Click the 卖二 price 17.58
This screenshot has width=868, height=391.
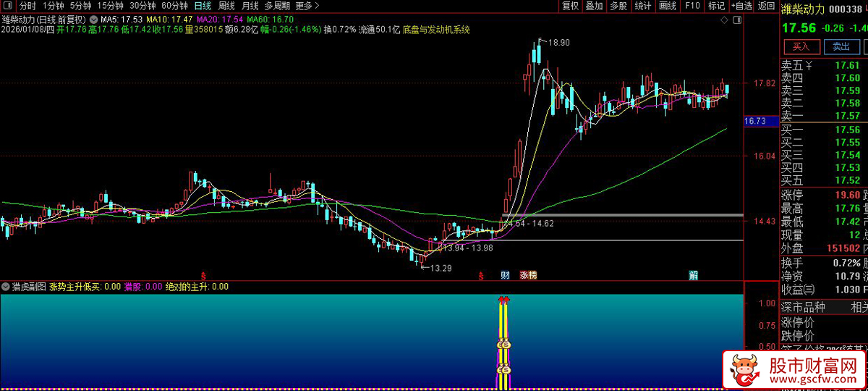tap(847, 103)
